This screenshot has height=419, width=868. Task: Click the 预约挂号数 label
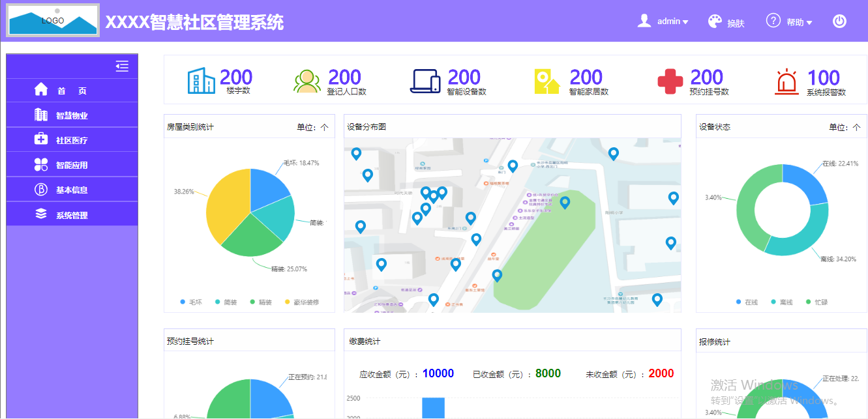click(710, 92)
